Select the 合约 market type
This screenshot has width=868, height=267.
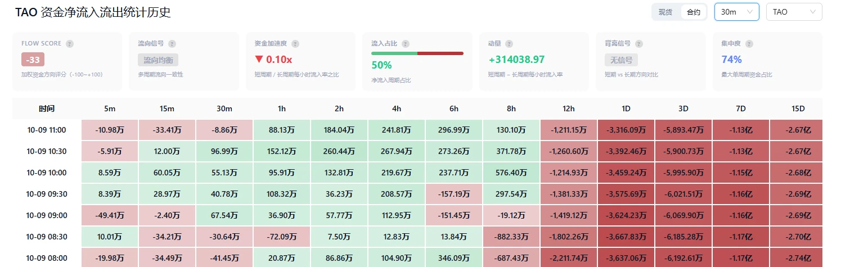[694, 12]
